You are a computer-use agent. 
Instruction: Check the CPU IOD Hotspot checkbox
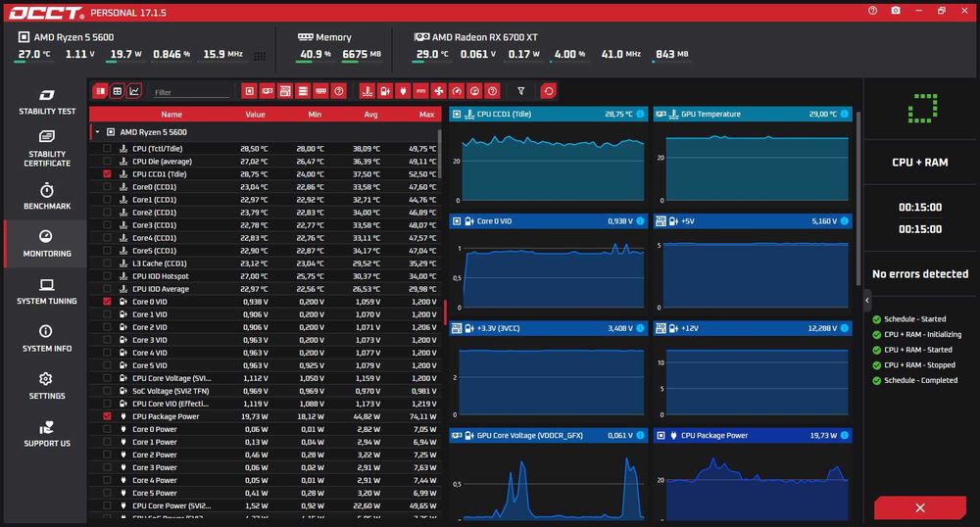click(x=107, y=276)
